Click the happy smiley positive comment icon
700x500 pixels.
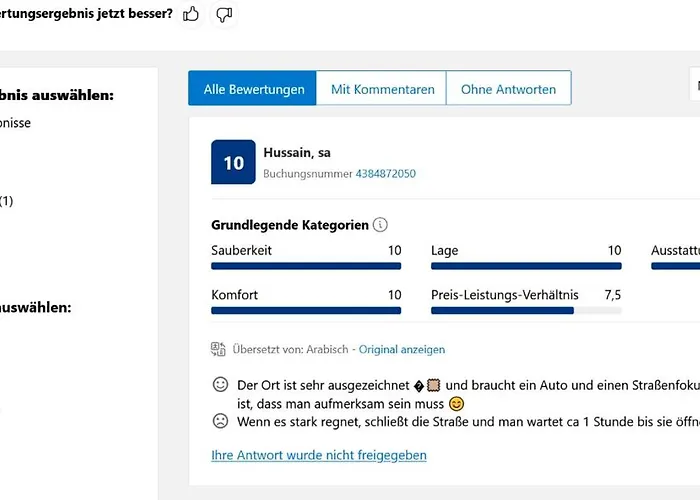(x=220, y=385)
